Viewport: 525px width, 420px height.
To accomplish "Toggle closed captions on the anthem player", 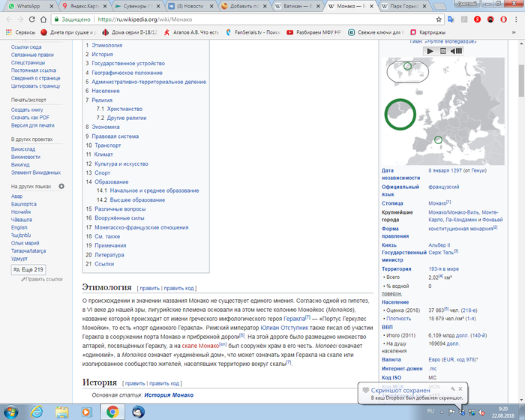I will [443, 51].
